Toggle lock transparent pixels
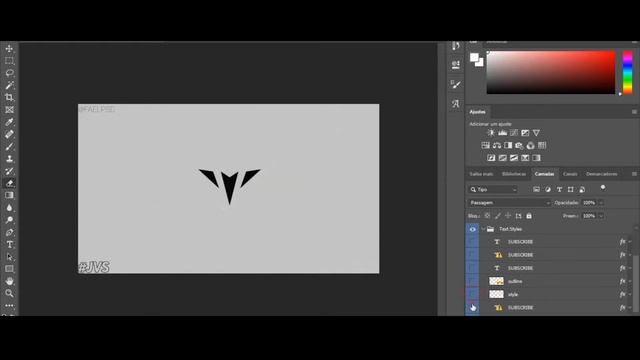The width and height of the screenshot is (640, 360). [x=487, y=216]
